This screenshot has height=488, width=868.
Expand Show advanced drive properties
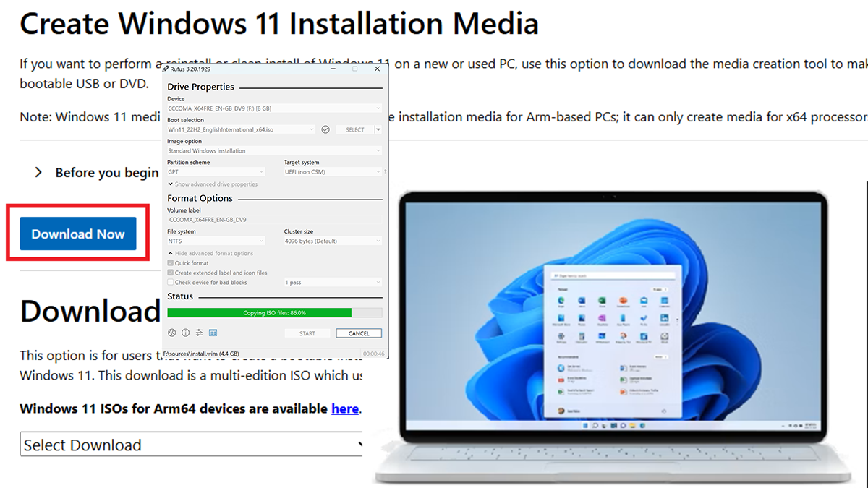point(212,184)
